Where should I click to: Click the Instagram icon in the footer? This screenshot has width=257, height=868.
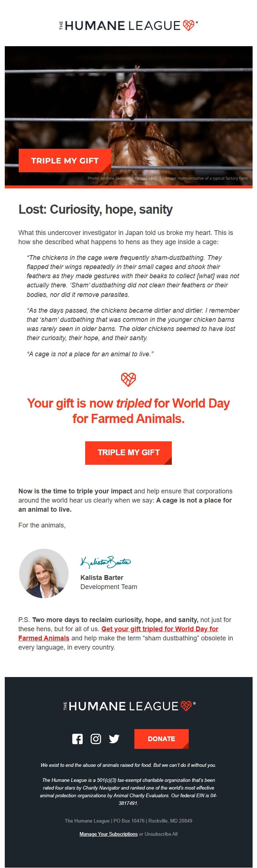(96, 739)
